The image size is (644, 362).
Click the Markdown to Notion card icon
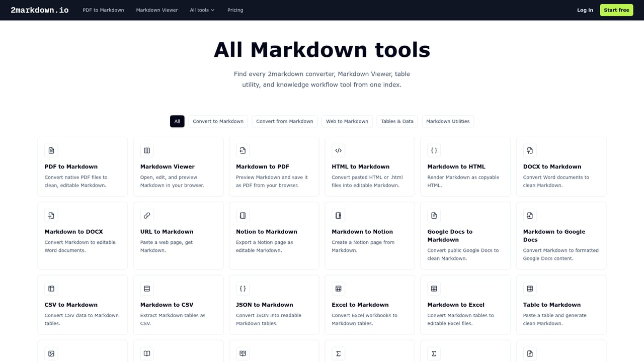click(x=338, y=216)
